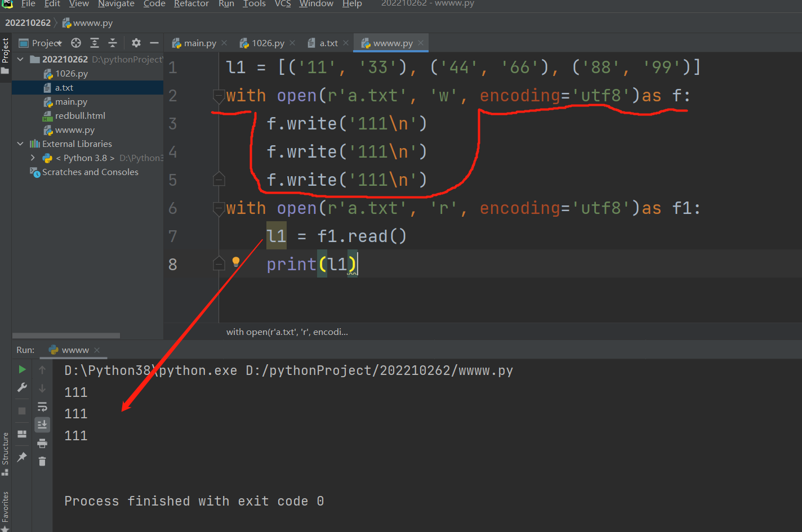Click the fold end marker at line 5
The height and width of the screenshot is (532, 802).
pyautogui.click(x=219, y=180)
